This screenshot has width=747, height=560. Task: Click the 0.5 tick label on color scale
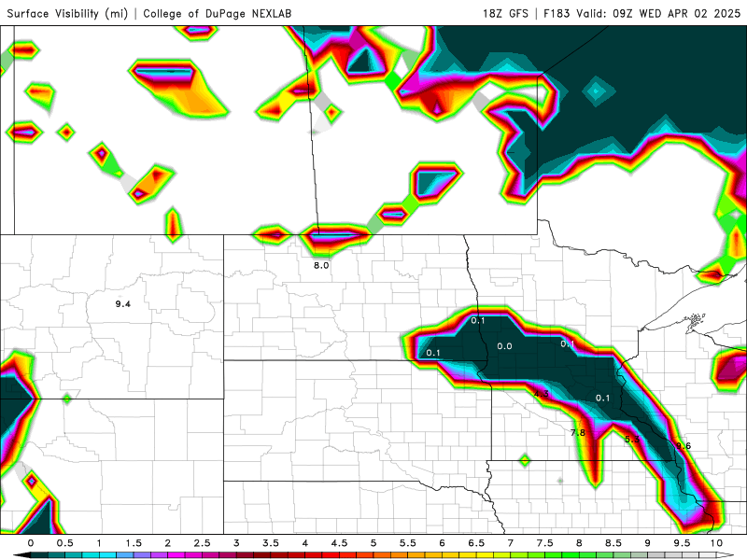click(64, 543)
